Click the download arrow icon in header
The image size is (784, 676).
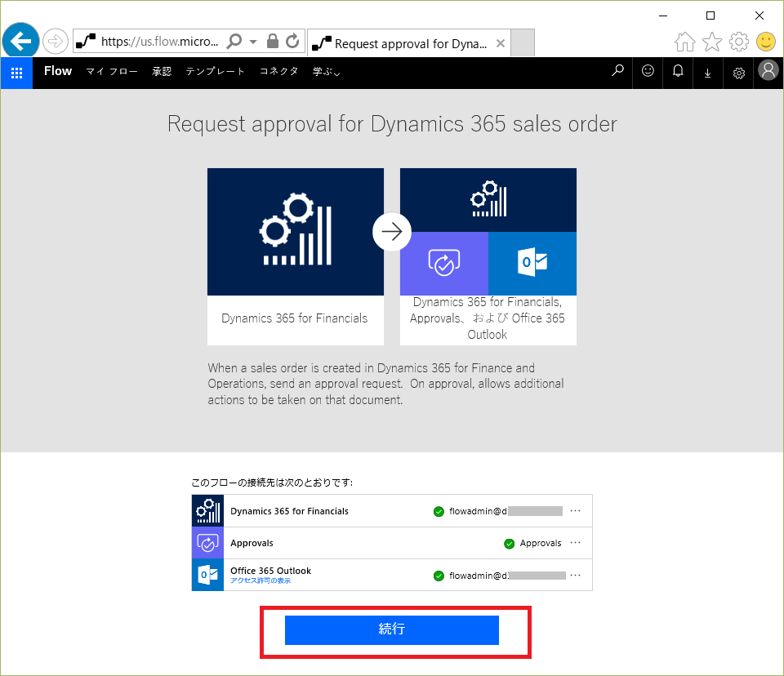707,73
